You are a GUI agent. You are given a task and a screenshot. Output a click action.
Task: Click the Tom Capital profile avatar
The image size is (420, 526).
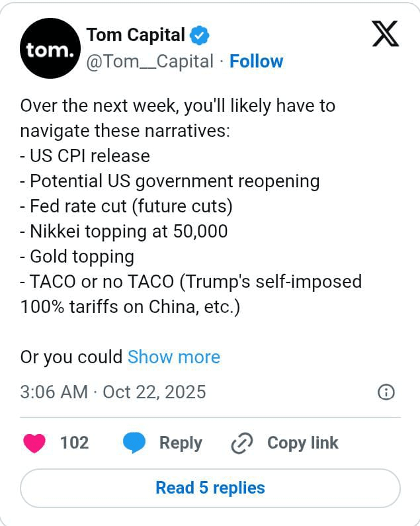pyautogui.click(x=50, y=48)
